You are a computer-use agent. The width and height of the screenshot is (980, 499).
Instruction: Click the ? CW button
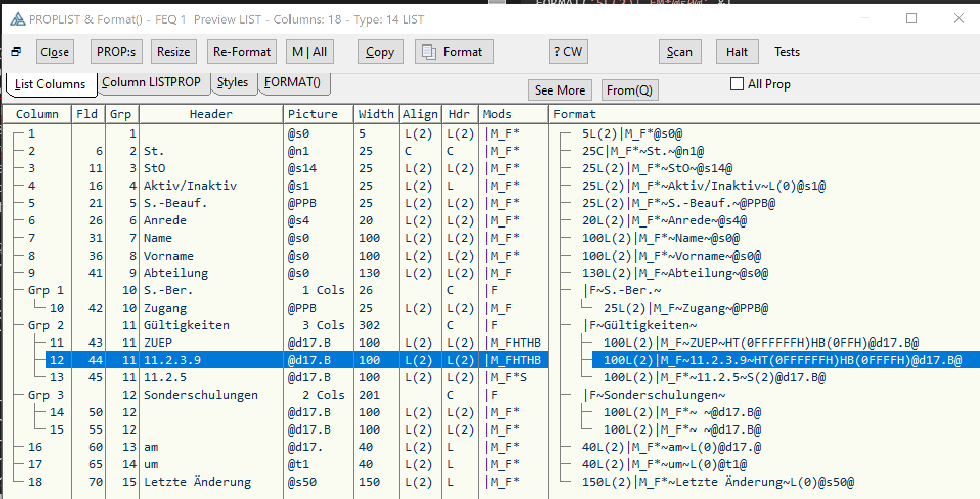click(x=568, y=52)
